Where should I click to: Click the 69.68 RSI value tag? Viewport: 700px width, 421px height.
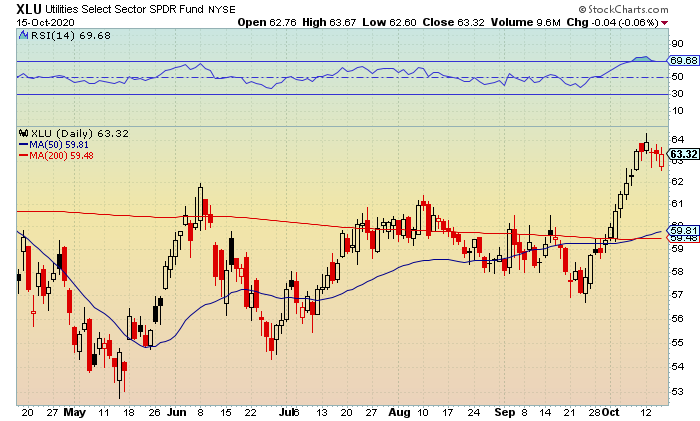pyautogui.click(x=683, y=60)
